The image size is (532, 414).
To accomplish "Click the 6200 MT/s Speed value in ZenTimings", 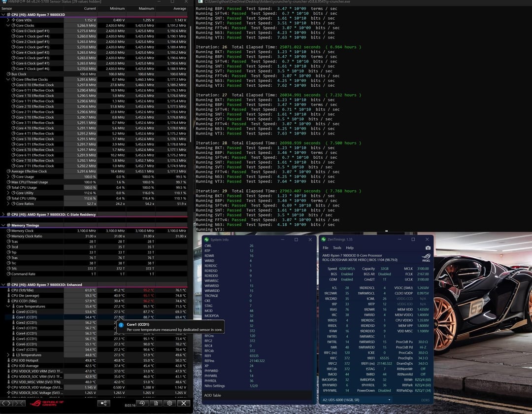I will 347,269.
